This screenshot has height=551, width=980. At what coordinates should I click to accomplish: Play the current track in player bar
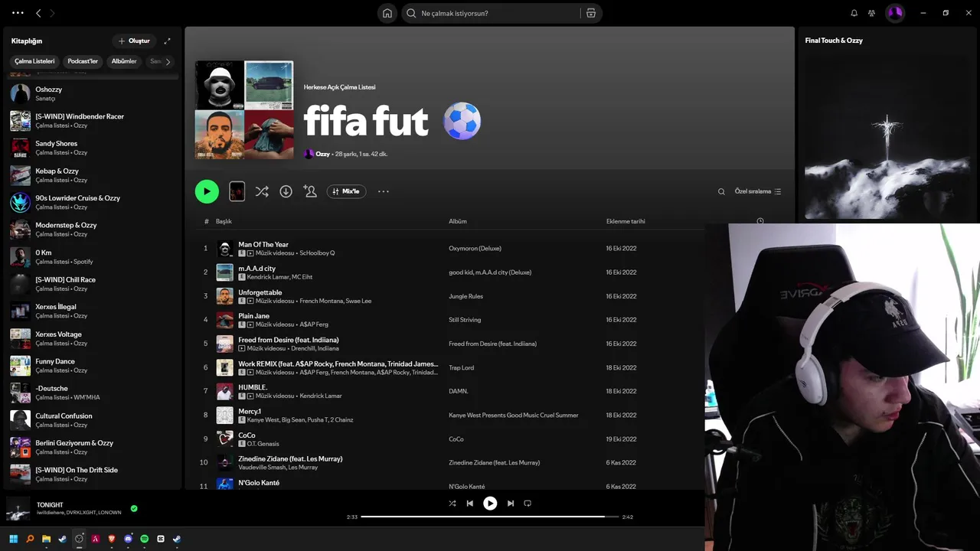(490, 504)
